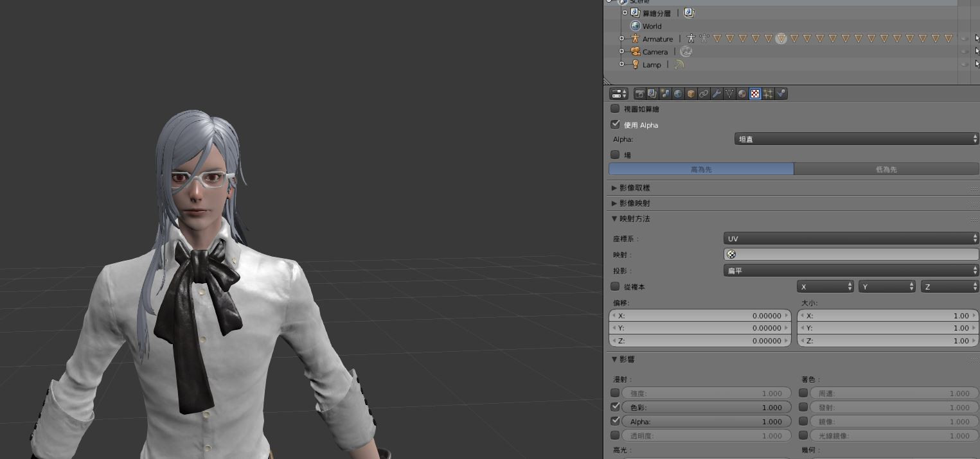Open the Material sphere tab
Image resolution: width=980 pixels, height=459 pixels.
[742, 94]
